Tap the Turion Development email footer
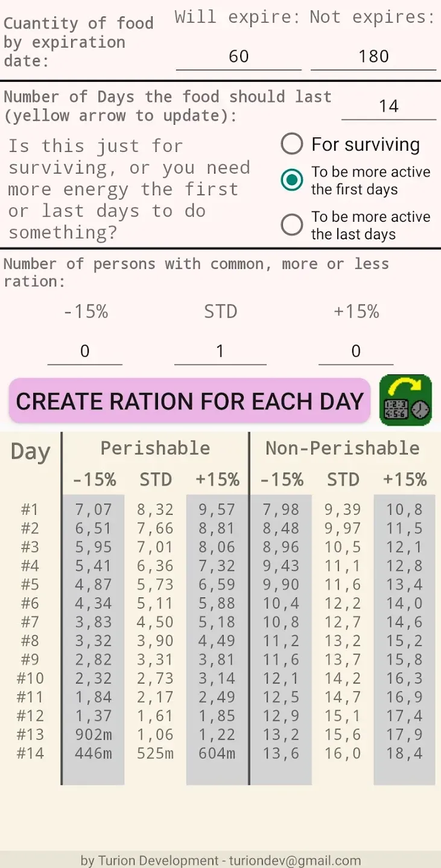The height and width of the screenshot is (868, 441). pos(221,860)
